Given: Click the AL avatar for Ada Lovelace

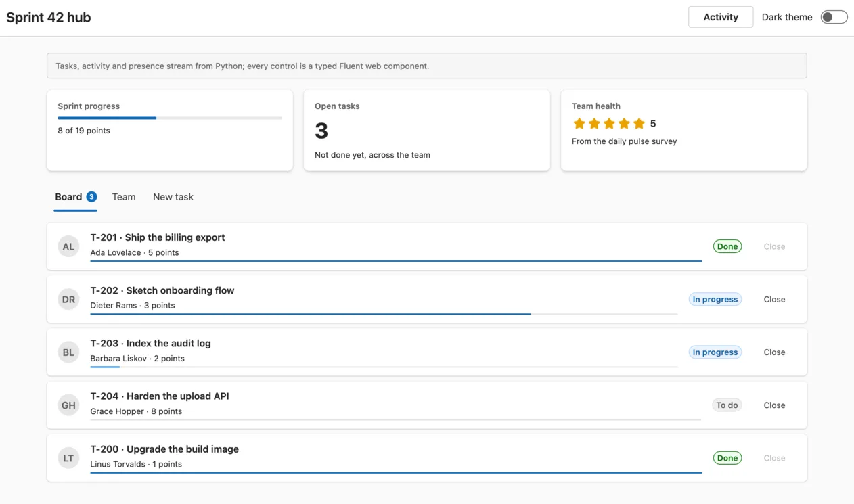Looking at the screenshot, I should [68, 246].
